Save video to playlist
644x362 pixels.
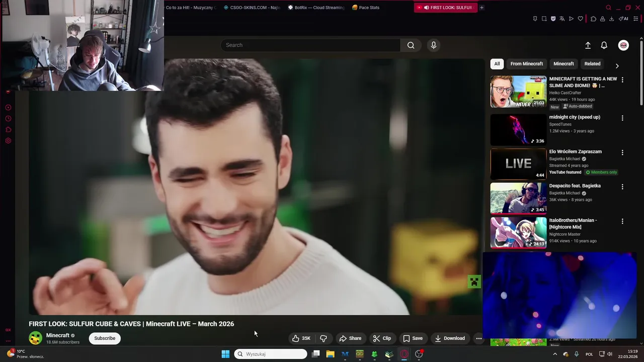[x=413, y=338]
